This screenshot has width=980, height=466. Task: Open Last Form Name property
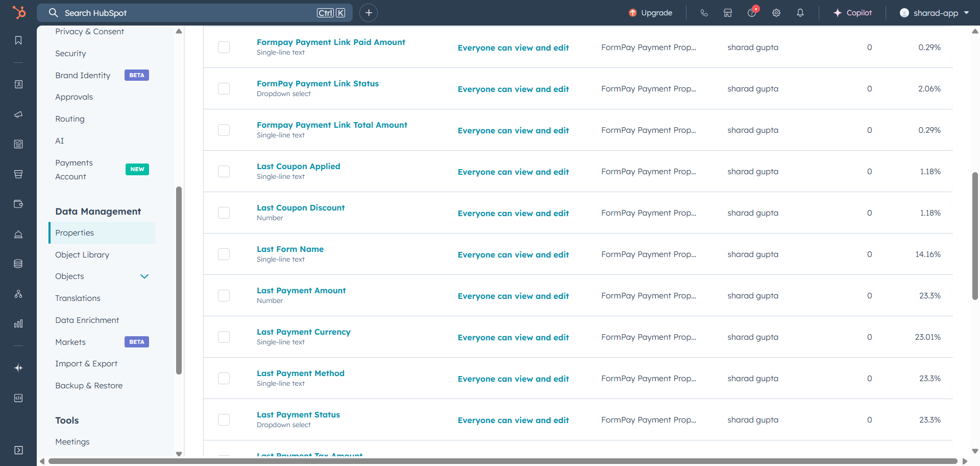[x=290, y=249]
